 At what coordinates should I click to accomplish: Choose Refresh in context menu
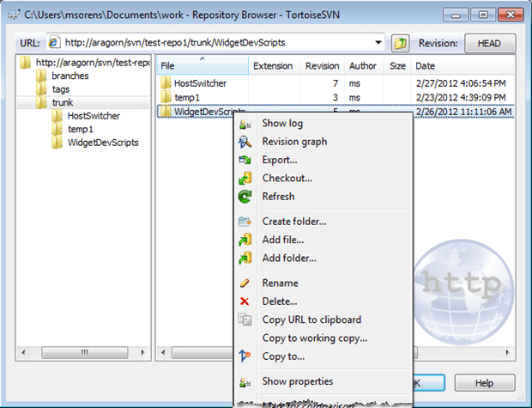tap(278, 197)
